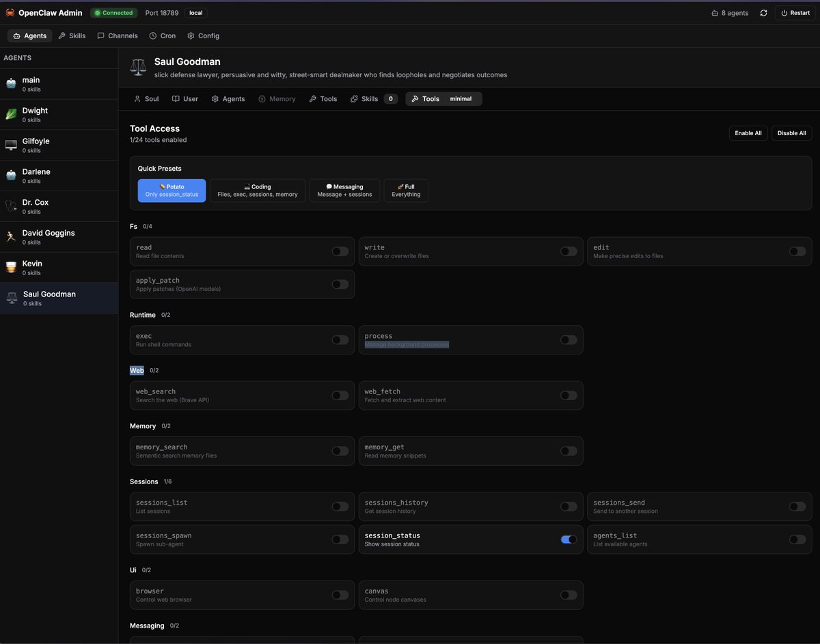
Task: Enable the read file tool
Action: [x=340, y=251]
